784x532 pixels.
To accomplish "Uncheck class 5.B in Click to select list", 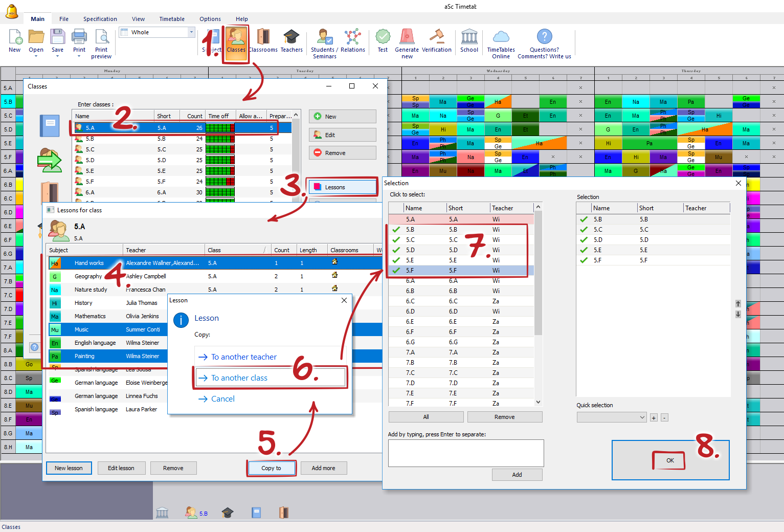I will tap(396, 230).
